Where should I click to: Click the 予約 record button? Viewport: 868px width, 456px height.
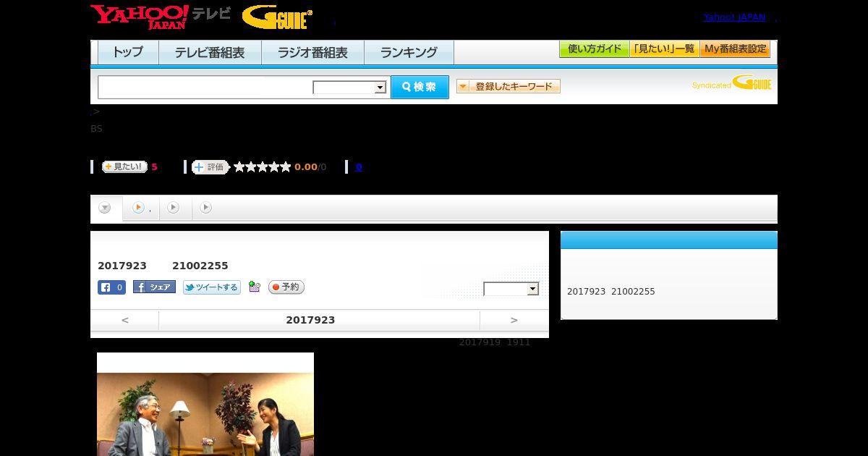pos(286,287)
